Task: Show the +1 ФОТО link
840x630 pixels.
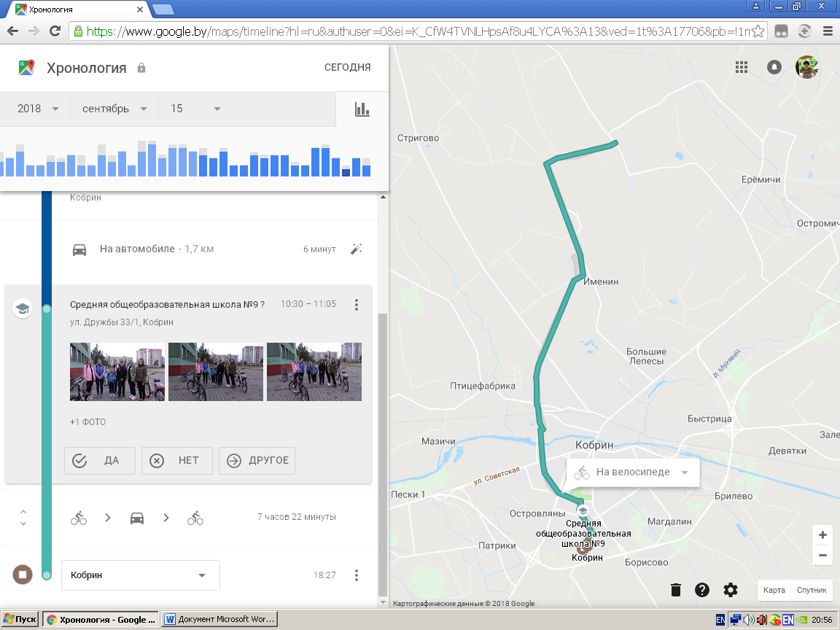Action: pyautogui.click(x=87, y=422)
